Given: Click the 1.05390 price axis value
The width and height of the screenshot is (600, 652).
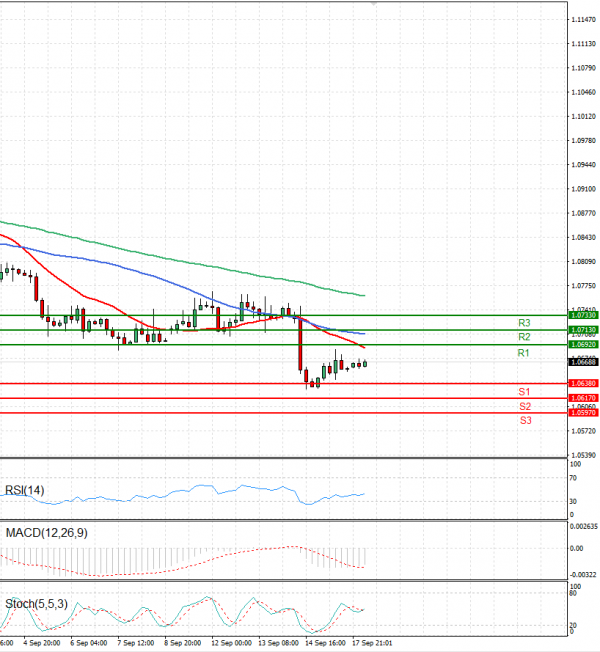Looking at the screenshot, I should 583,455.
